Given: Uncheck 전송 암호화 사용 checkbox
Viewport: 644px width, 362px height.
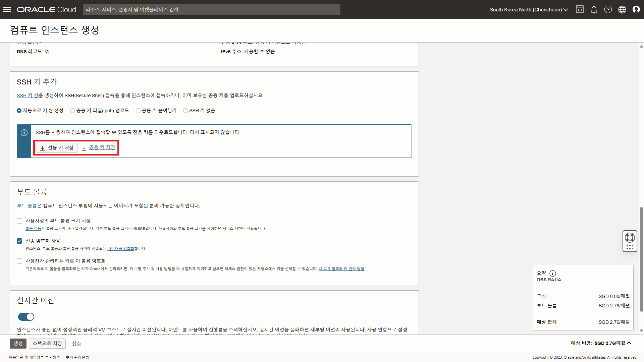Looking at the screenshot, I should 19,241.
